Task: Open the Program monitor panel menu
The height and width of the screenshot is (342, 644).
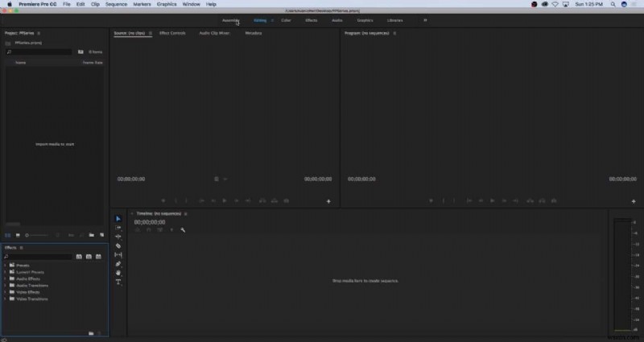Action: [394, 33]
